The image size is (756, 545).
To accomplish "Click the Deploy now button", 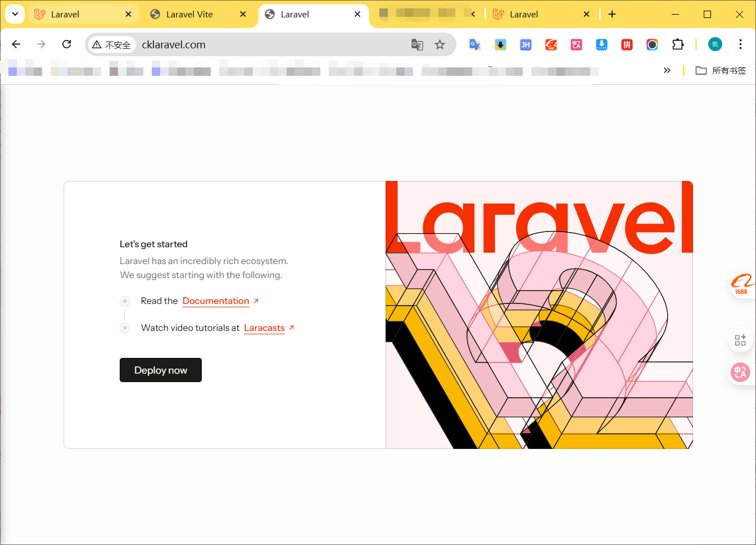I will [x=161, y=370].
